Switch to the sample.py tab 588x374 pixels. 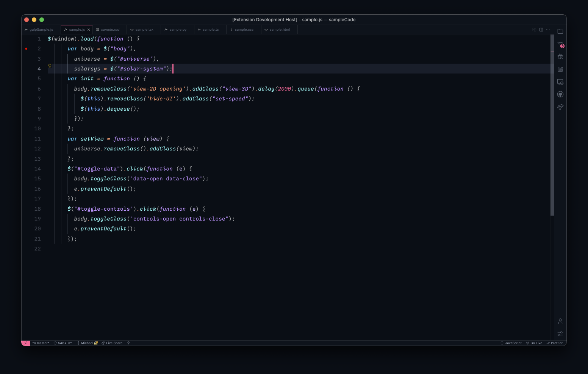177,30
